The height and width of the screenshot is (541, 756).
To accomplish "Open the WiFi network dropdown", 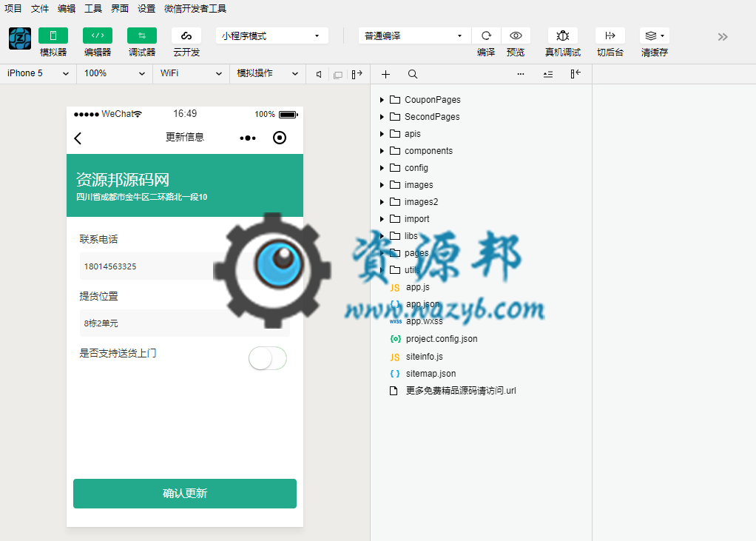I will coord(191,73).
